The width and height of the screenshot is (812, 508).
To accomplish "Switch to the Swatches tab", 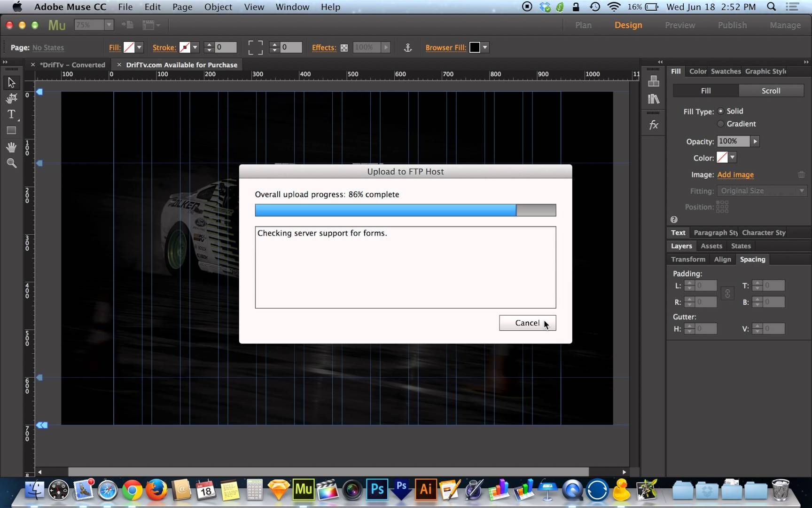I will pos(726,71).
